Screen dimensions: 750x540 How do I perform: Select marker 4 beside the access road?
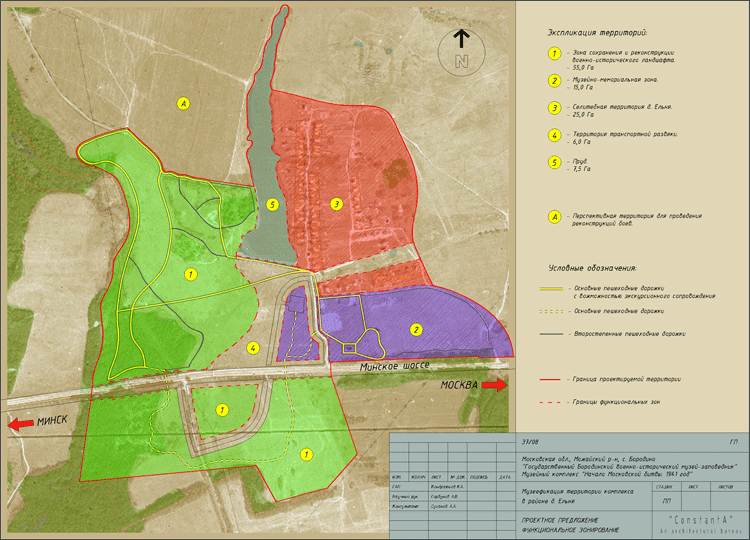(253, 348)
